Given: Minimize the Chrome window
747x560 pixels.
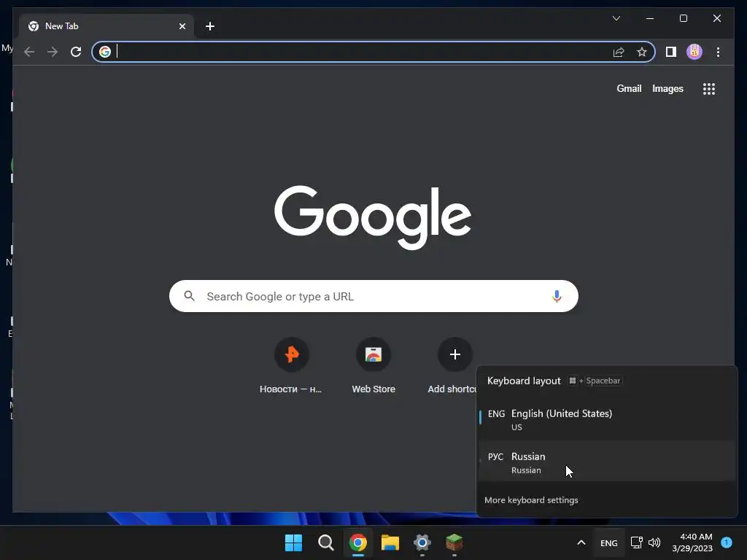Looking at the screenshot, I should click(650, 18).
